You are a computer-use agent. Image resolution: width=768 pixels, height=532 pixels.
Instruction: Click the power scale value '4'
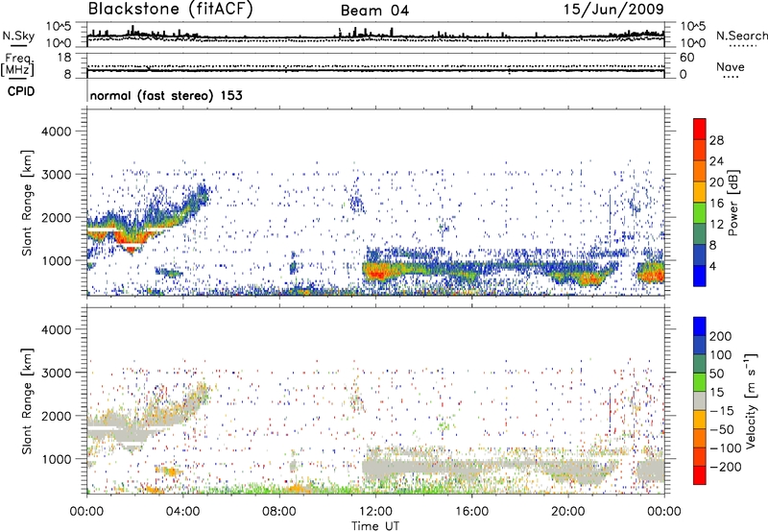[x=712, y=266]
